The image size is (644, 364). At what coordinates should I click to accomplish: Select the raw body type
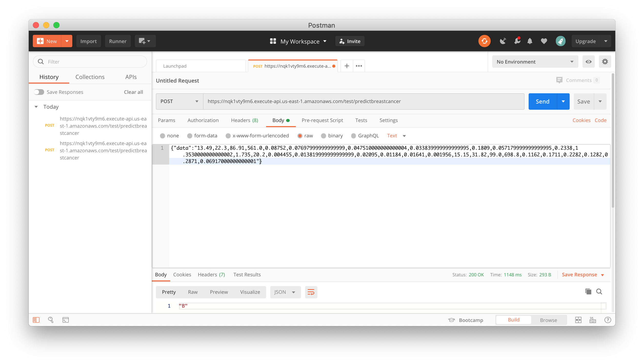[x=300, y=136]
